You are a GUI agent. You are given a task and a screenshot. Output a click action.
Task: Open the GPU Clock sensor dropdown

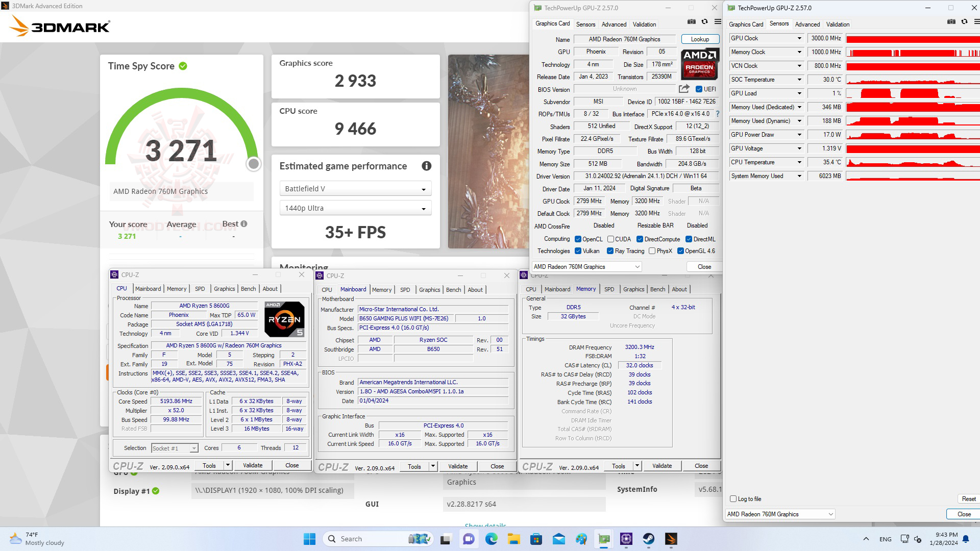click(799, 38)
